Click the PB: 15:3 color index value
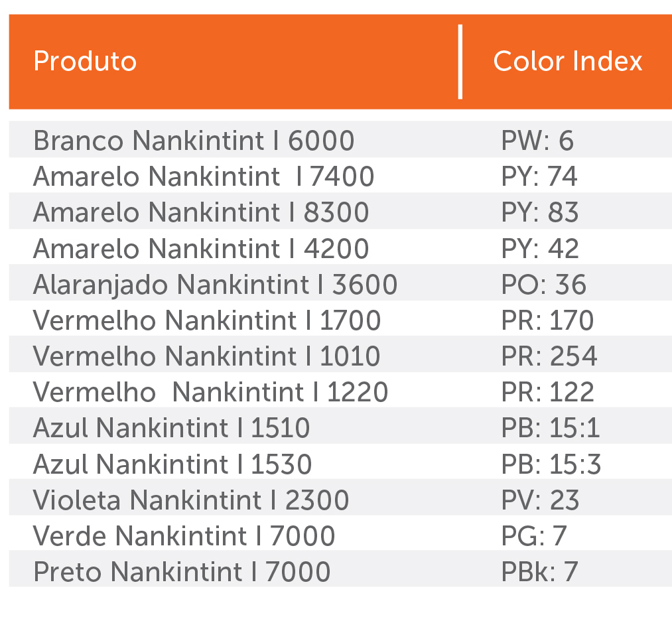672x621 pixels. click(x=551, y=464)
